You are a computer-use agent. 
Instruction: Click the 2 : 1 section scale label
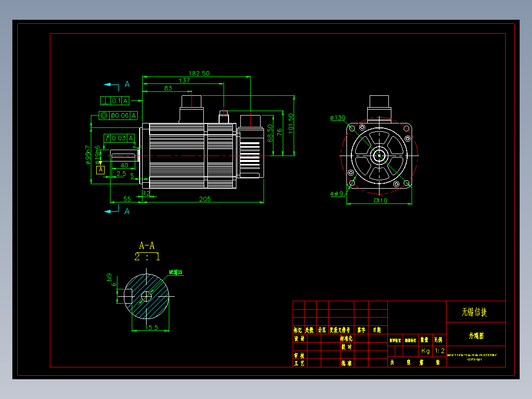[147, 257]
